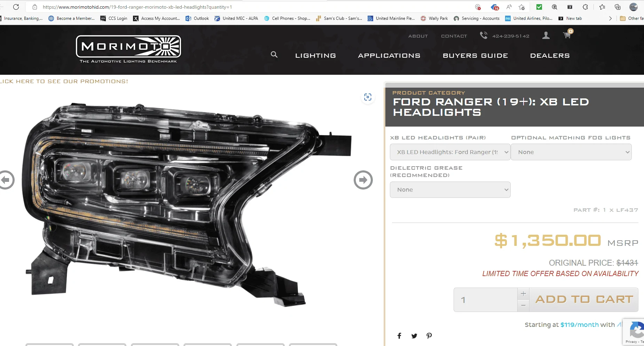Reload the page with the refresh icon
Image resolution: width=644 pixels, height=346 pixels.
[16, 7]
